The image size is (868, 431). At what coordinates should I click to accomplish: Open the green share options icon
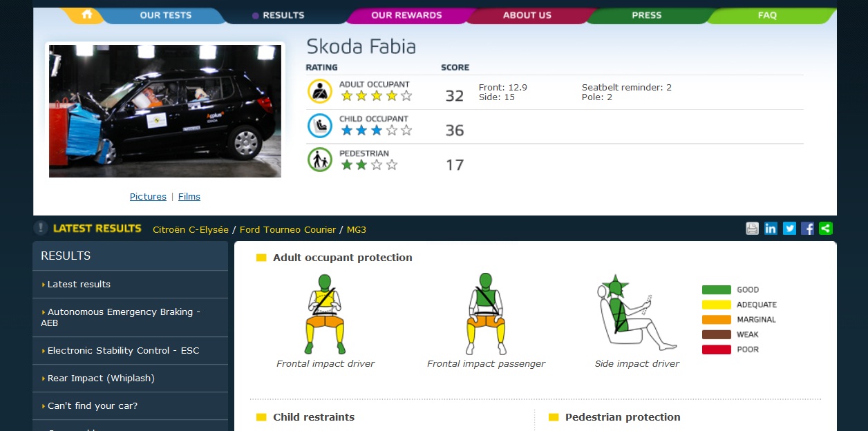click(826, 229)
